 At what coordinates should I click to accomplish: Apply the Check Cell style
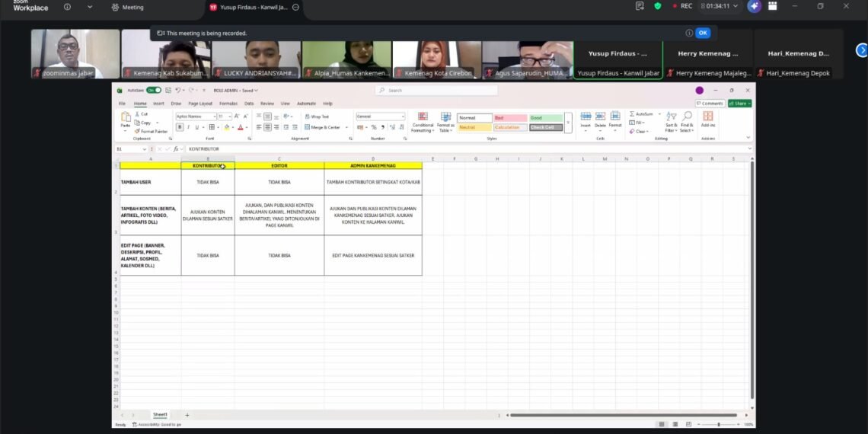pos(546,127)
